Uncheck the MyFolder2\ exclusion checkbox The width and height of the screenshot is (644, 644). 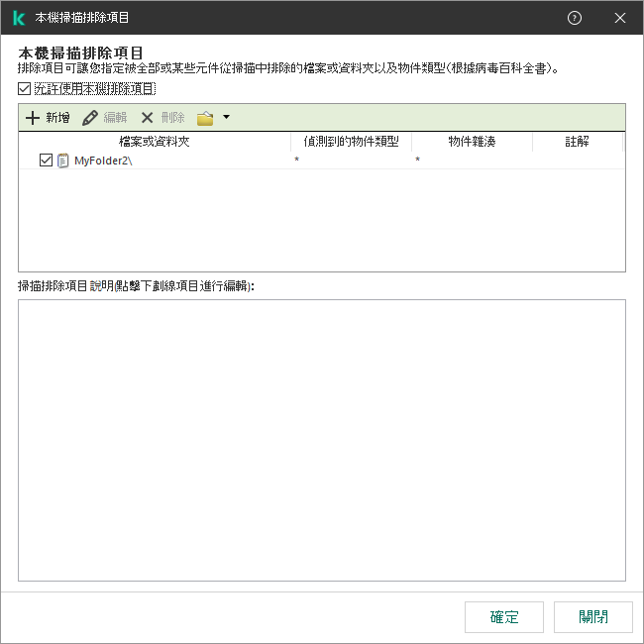46,161
